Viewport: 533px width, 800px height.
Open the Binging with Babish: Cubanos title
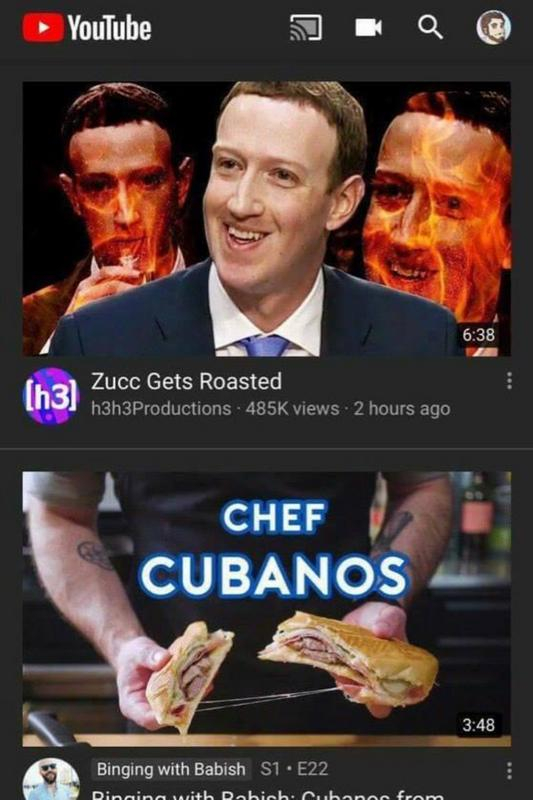pos(268,794)
